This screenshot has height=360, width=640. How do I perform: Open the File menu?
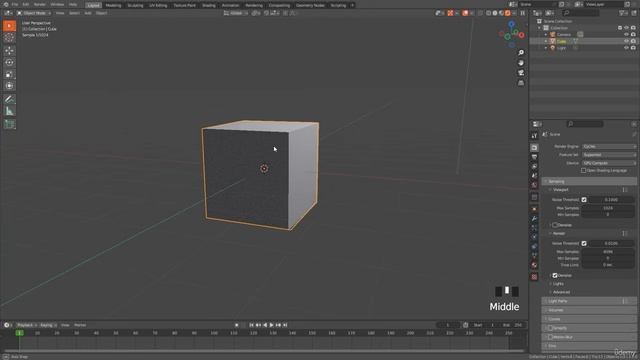15,4
